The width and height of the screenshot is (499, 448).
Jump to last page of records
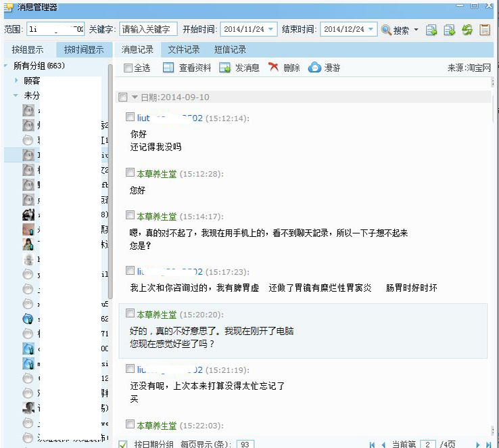coord(489,445)
